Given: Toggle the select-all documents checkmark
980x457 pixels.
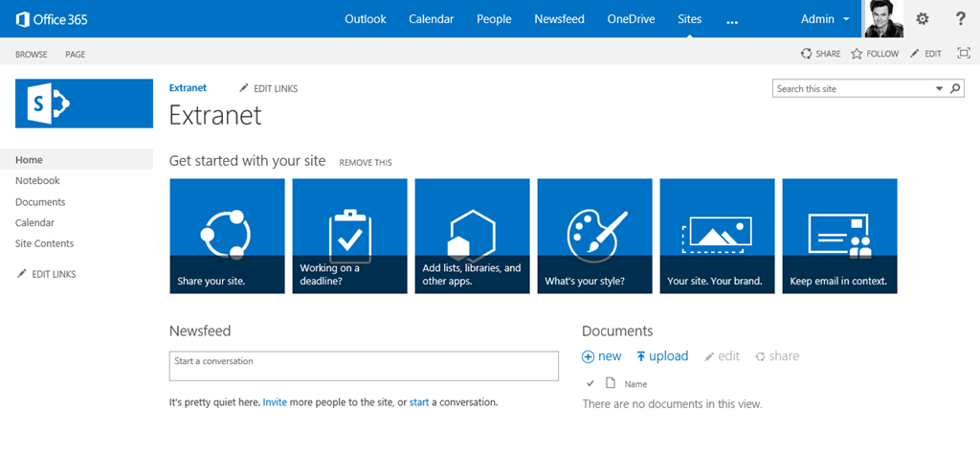Looking at the screenshot, I should (x=590, y=383).
